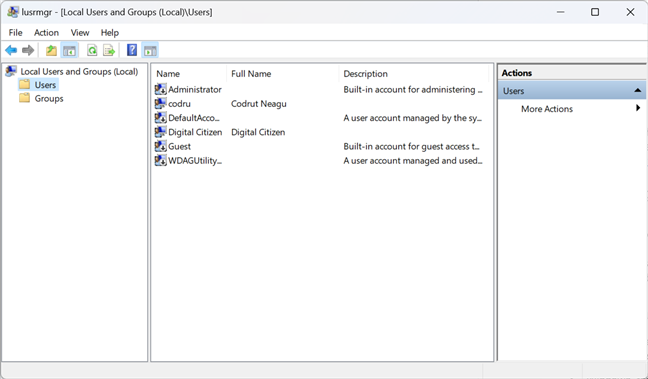Open the View menu

coord(80,33)
